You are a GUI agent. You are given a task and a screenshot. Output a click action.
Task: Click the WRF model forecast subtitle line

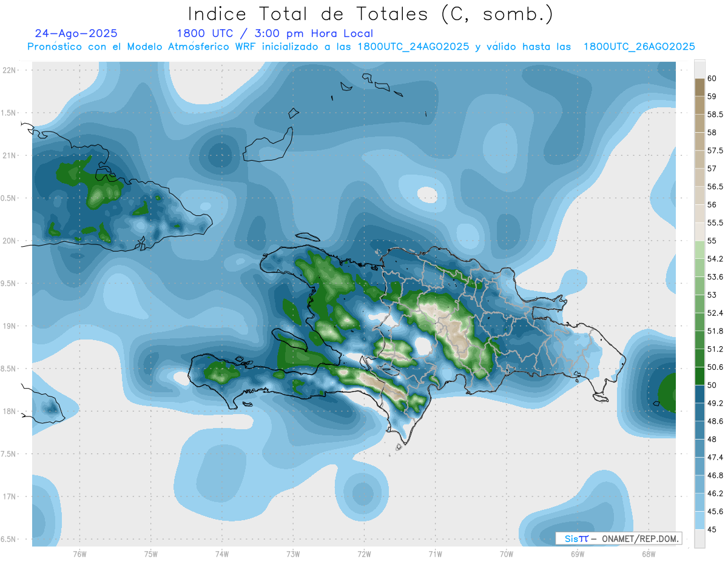click(361, 47)
